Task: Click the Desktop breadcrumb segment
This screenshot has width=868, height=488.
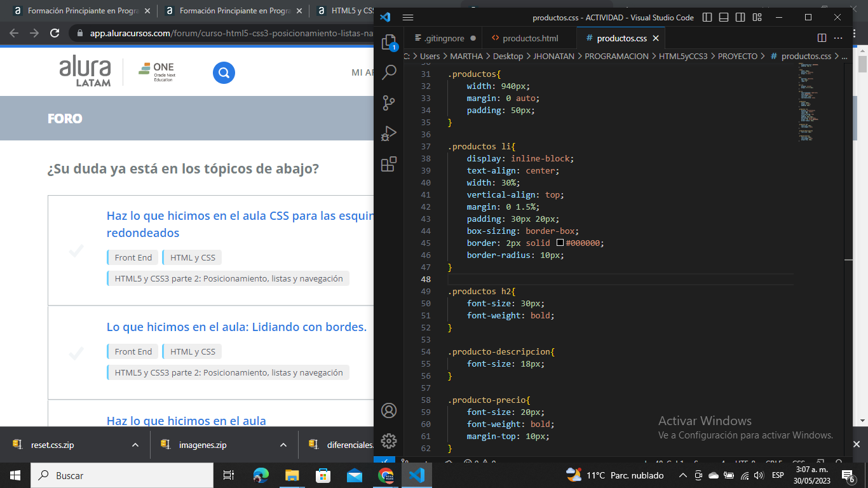Action: (x=508, y=56)
